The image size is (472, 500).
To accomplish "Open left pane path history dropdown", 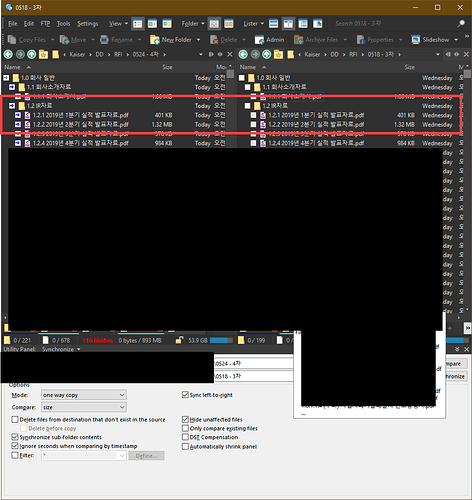I will (x=201, y=54).
